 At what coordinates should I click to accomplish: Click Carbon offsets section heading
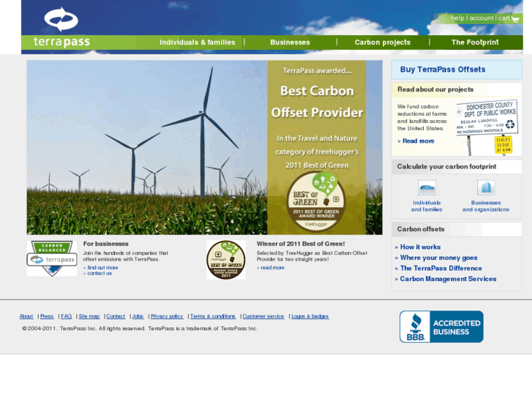click(421, 229)
